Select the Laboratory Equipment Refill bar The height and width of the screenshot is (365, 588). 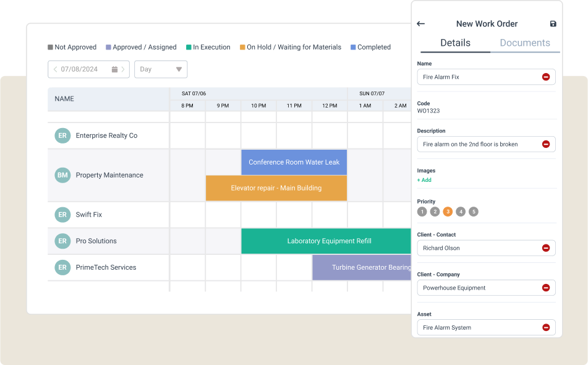point(328,241)
